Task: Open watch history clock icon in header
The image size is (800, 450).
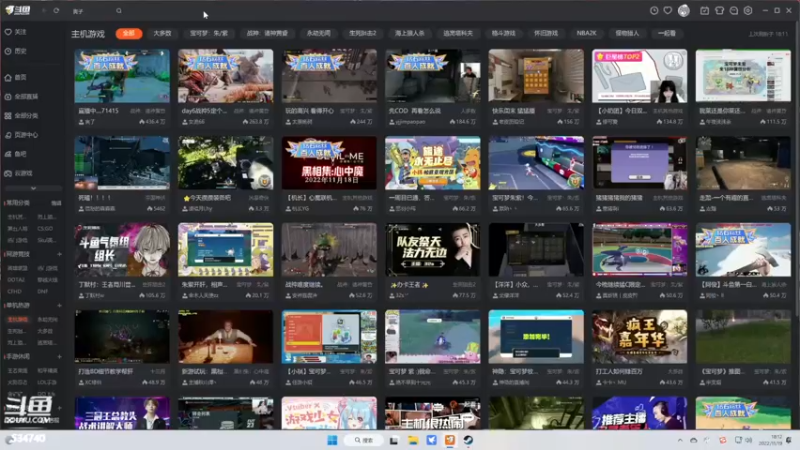Action: [x=654, y=11]
